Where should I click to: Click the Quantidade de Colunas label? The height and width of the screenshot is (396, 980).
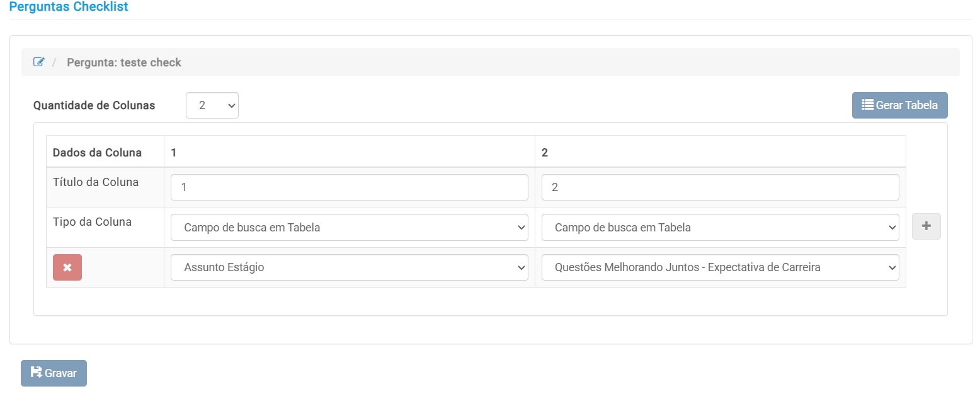tap(94, 105)
